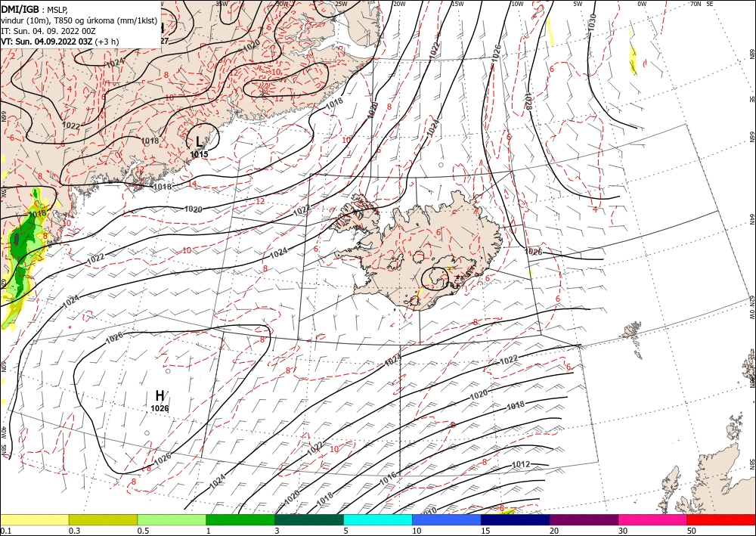Select the light green 0.5 mm legend swatch
The image size is (756, 536).
click(x=172, y=519)
